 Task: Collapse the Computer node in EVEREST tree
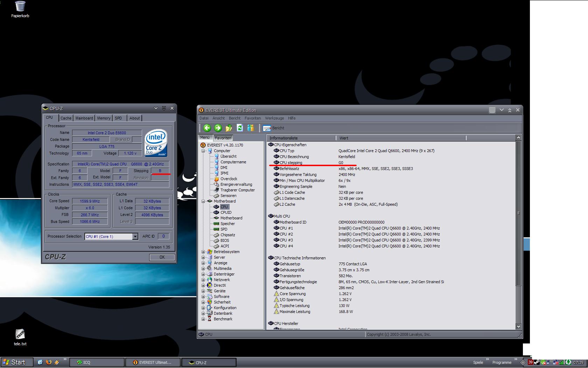203,151
